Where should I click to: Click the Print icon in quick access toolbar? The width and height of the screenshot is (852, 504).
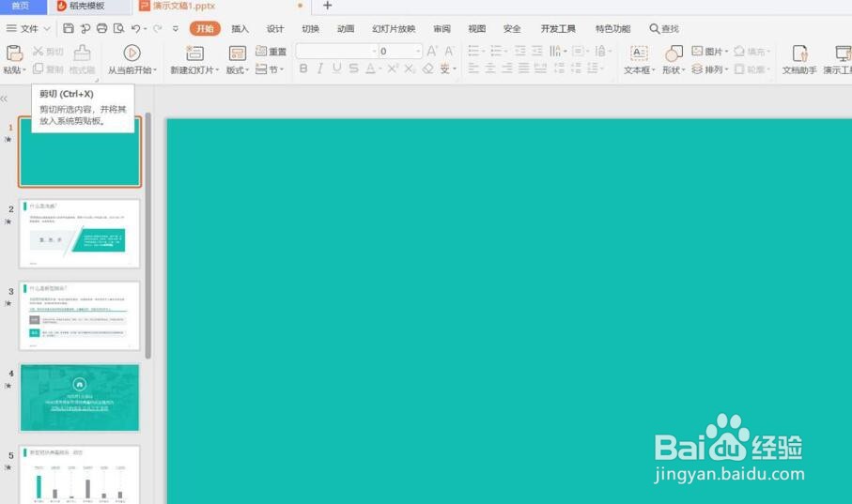click(x=101, y=28)
